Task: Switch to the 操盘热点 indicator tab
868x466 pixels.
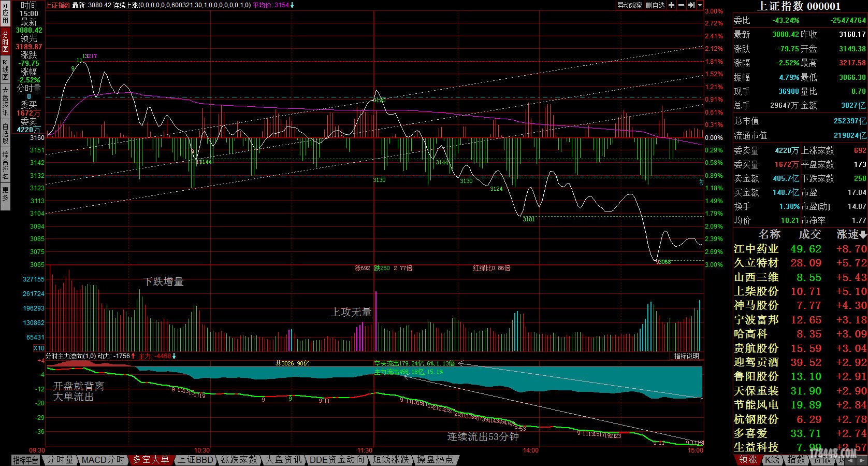Action: click(x=435, y=460)
